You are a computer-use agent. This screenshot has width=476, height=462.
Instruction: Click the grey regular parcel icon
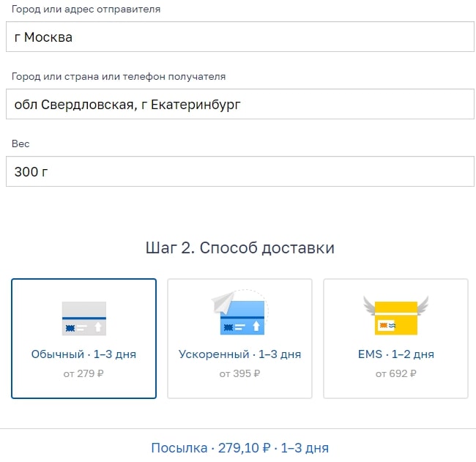coord(84,318)
